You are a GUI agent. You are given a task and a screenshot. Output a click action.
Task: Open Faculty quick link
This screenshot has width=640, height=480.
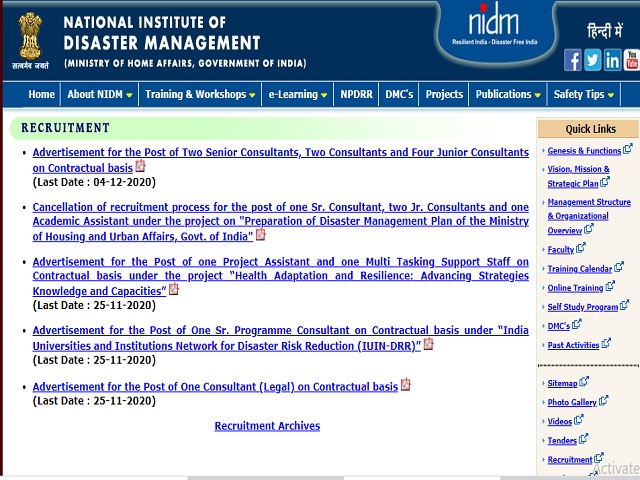tap(560, 249)
